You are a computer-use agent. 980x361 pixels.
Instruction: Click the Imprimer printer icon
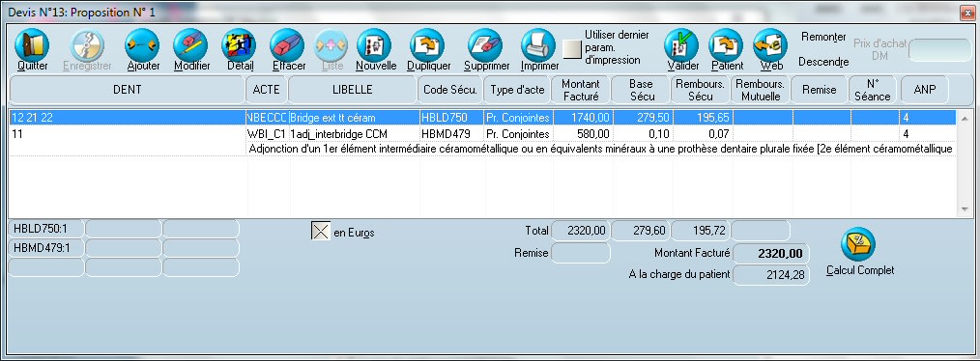coord(538,45)
